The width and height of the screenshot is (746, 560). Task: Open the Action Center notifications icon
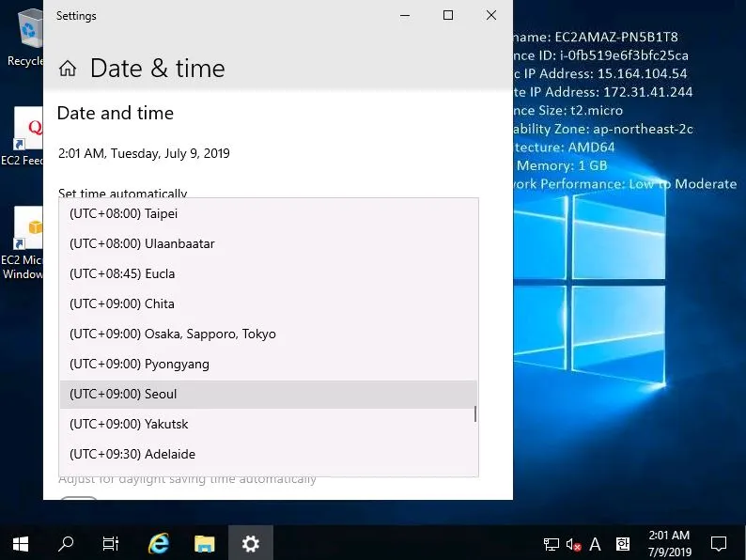click(719, 543)
